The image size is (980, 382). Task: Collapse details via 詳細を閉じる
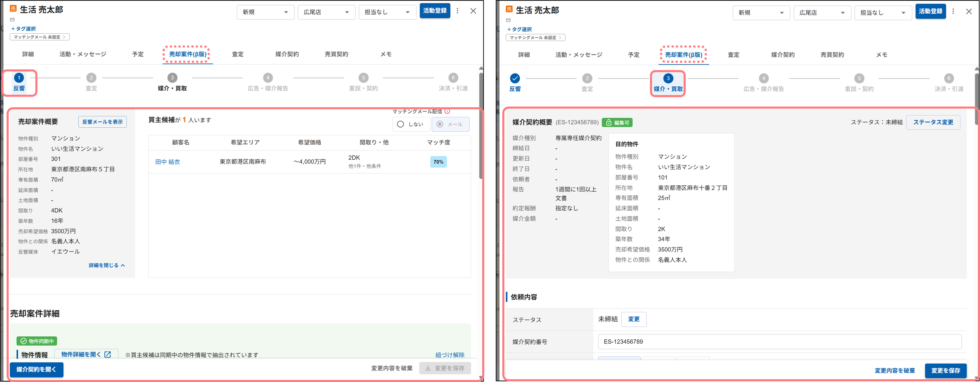pos(107,265)
